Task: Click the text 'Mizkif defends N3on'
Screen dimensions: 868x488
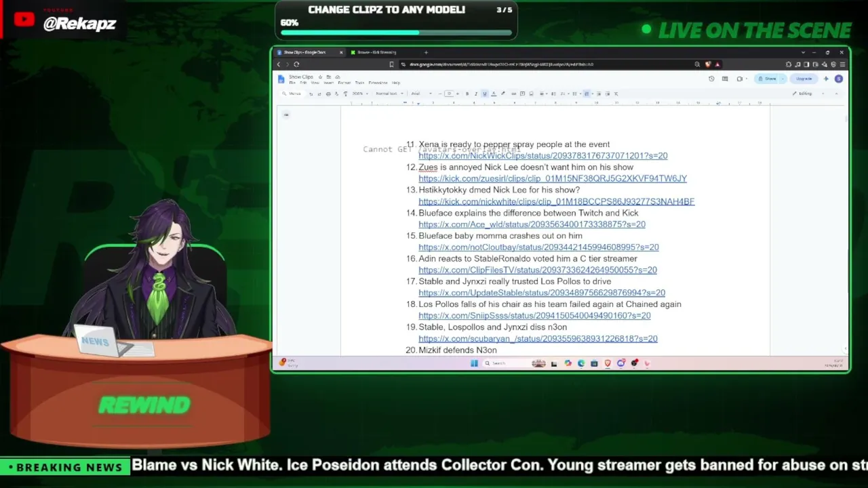Action: click(458, 350)
